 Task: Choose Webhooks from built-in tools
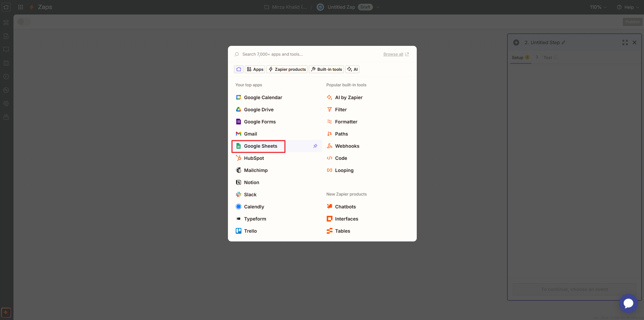click(347, 146)
